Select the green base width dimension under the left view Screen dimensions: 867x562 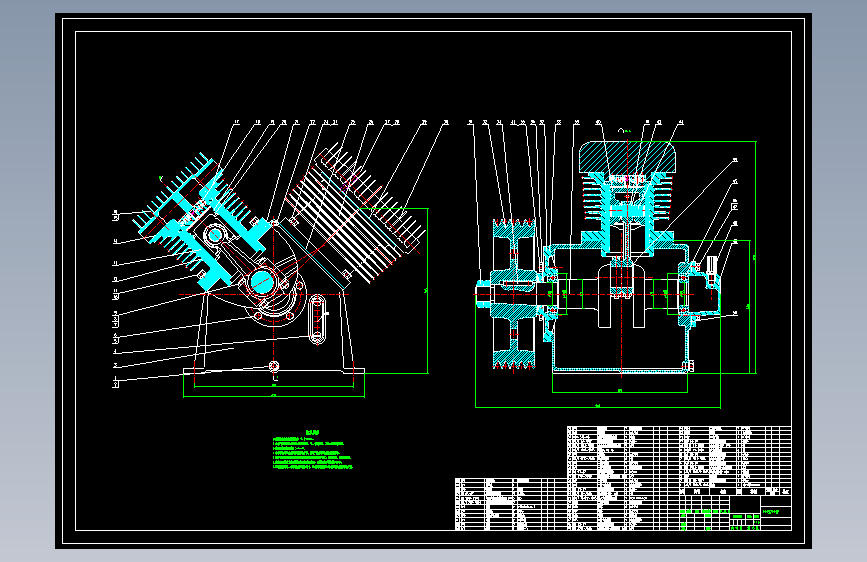[274, 396]
